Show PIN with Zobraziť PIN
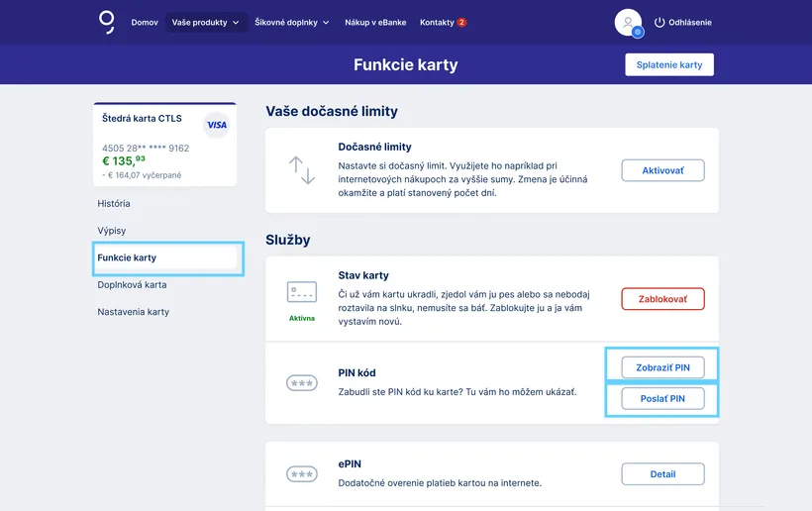The width and height of the screenshot is (812, 511). 662,367
